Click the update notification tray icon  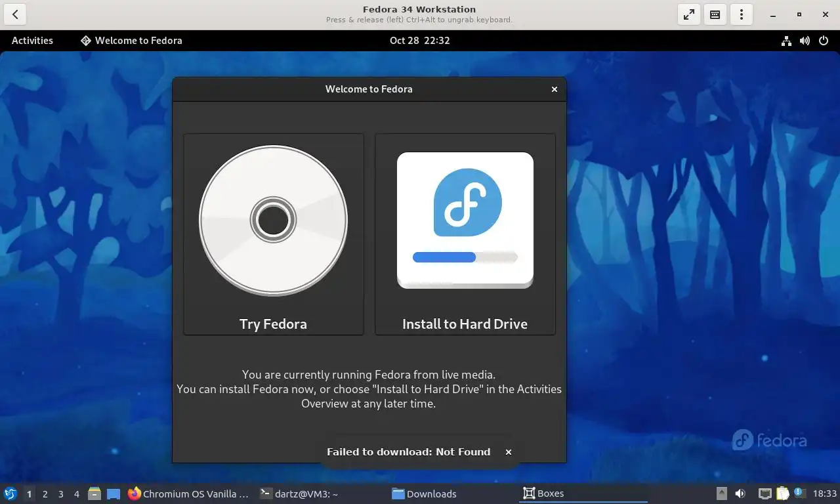click(x=799, y=493)
